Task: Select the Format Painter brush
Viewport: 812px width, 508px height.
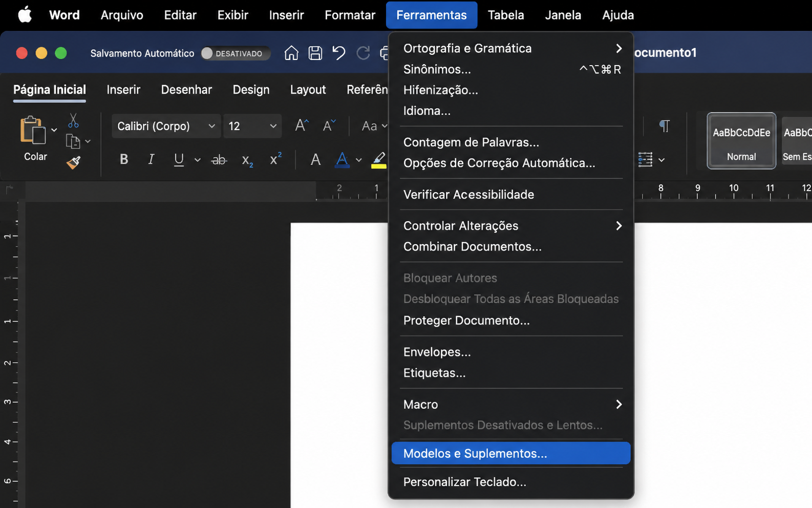Action: point(73,162)
